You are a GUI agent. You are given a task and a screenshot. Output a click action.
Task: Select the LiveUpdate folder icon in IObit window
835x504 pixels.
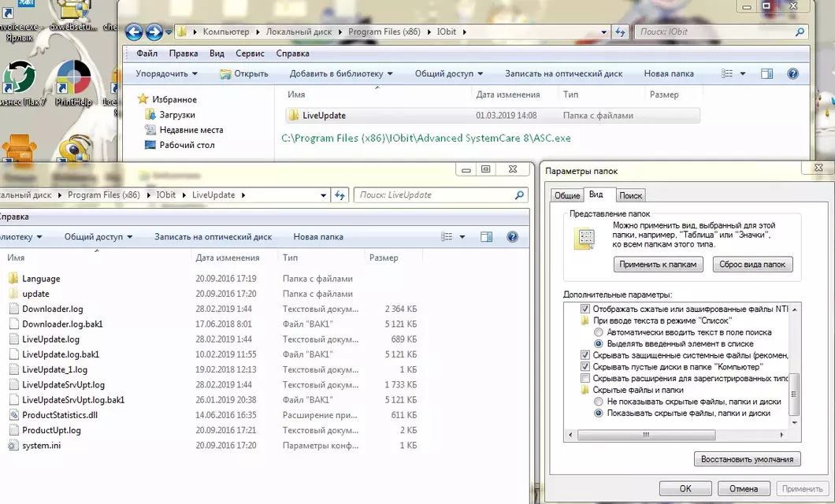coord(293,116)
